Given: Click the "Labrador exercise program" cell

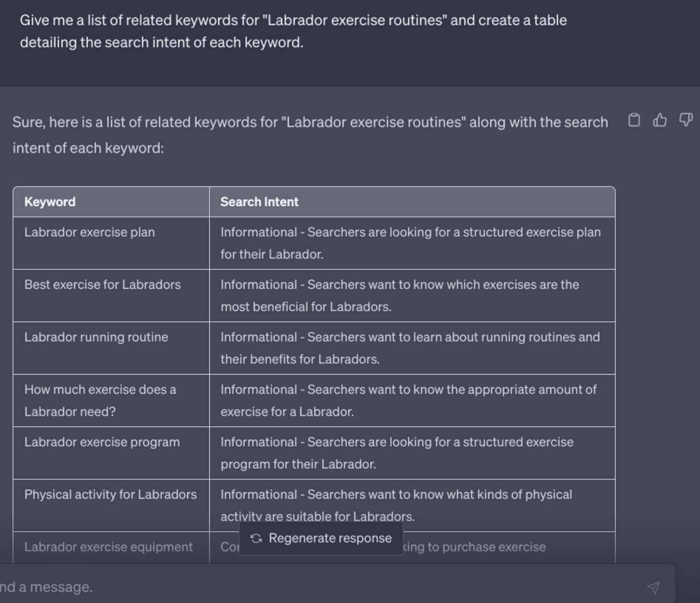Looking at the screenshot, I should (102, 442).
